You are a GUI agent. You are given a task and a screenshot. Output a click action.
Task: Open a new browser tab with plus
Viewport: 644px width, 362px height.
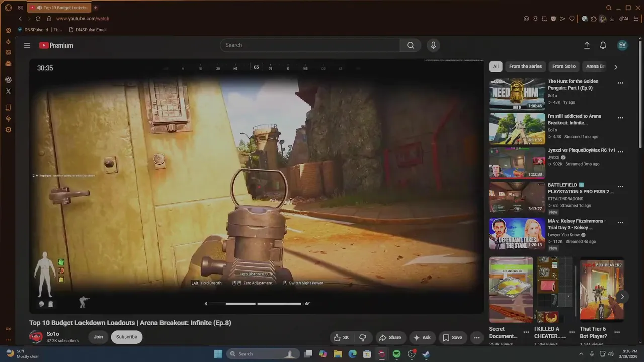click(x=96, y=8)
